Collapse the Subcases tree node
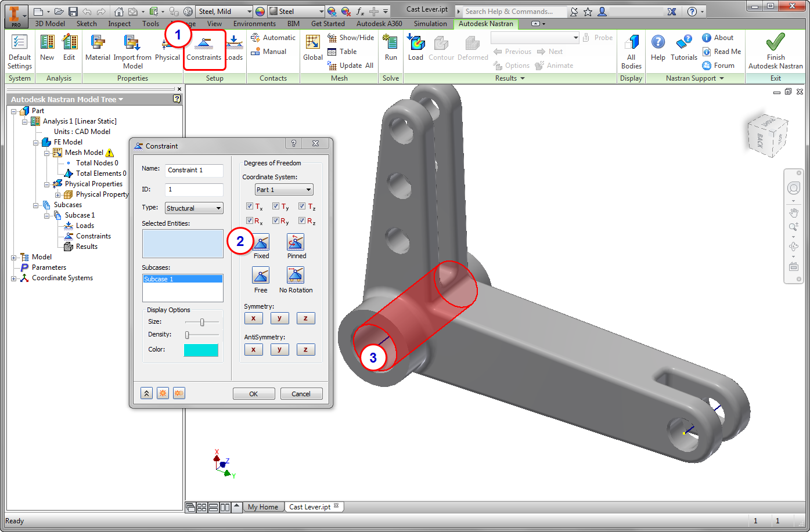Image resolution: width=810 pixels, height=532 pixels. pyautogui.click(x=35, y=205)
